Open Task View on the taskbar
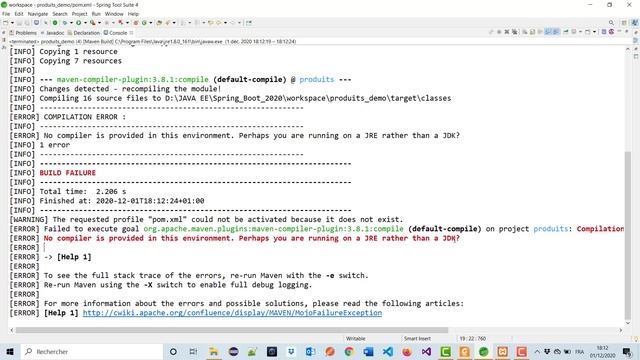Image resolution: width=640 pixels, height=360 pixels. click(x=193, y=351)
